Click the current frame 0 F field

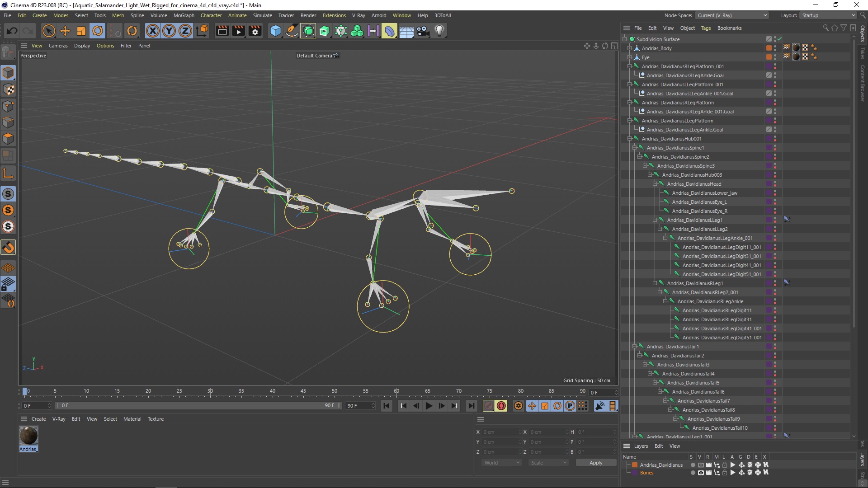click(x=604, y=393)
